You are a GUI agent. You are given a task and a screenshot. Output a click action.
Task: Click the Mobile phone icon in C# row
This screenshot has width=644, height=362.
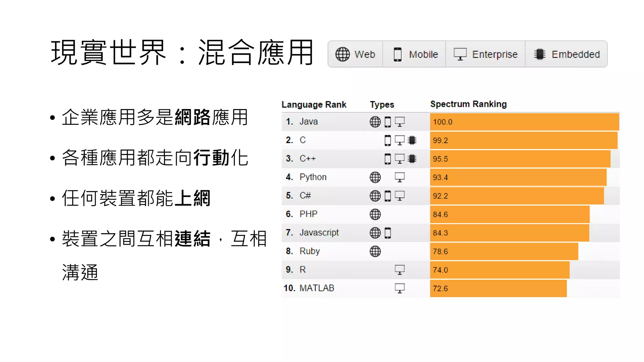(388, 196)
